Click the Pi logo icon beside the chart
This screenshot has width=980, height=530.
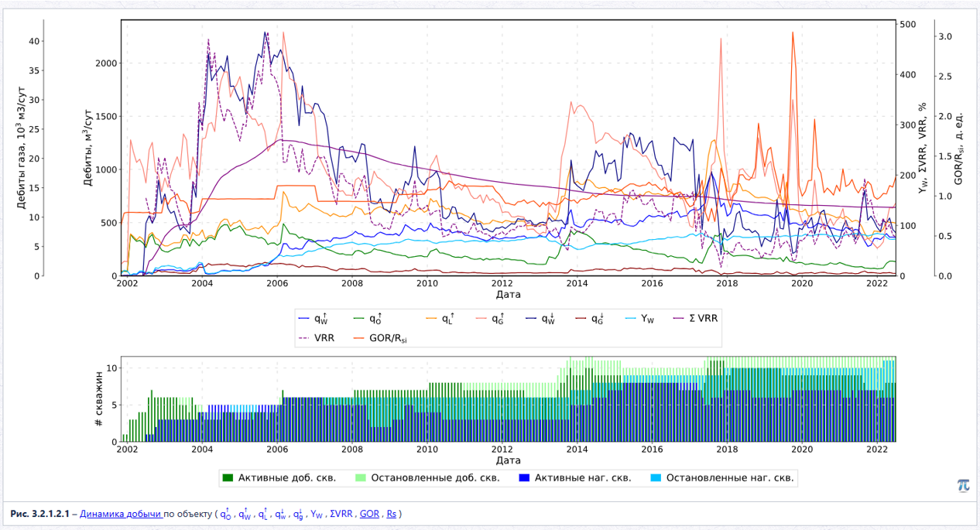[962, 485]
